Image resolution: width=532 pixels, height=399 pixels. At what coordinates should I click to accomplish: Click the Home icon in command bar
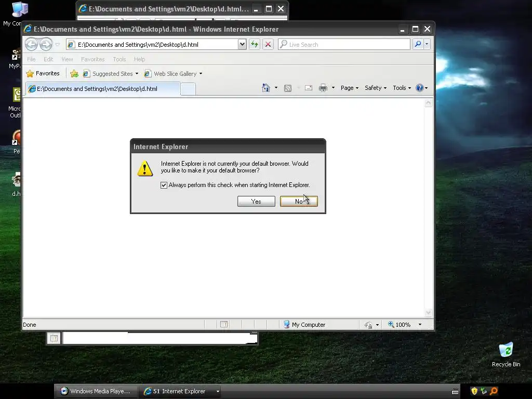coord(265,88)
